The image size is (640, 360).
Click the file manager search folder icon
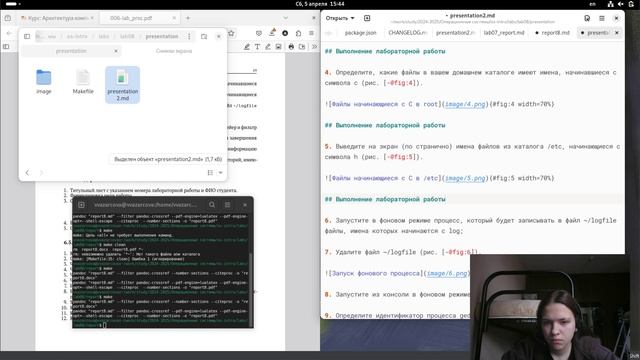(x=204, y=36)
